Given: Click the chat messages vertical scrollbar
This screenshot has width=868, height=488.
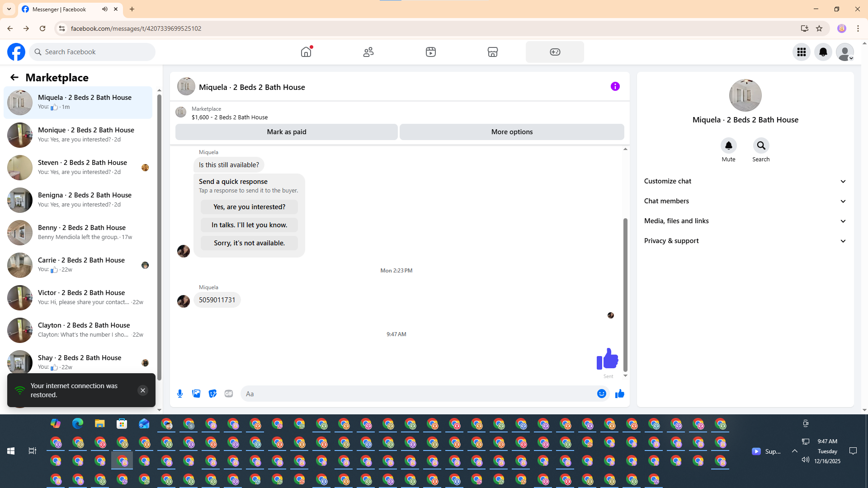Looking at the screenshot, I should click(626, 295).
